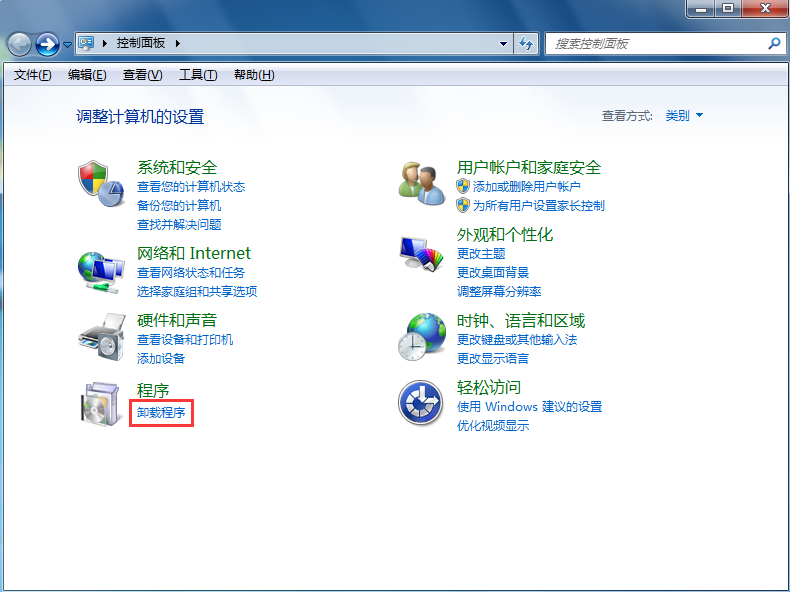Screen dimensions: 790x592
Task: Click 更改主题 link
Action: 481,253
